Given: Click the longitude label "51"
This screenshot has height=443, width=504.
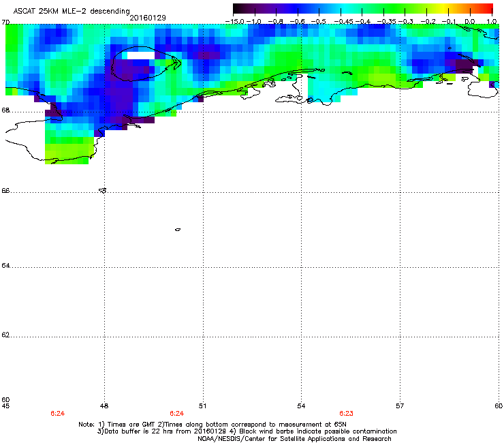Looking at the screenshot, I should (x=202, y=406).
